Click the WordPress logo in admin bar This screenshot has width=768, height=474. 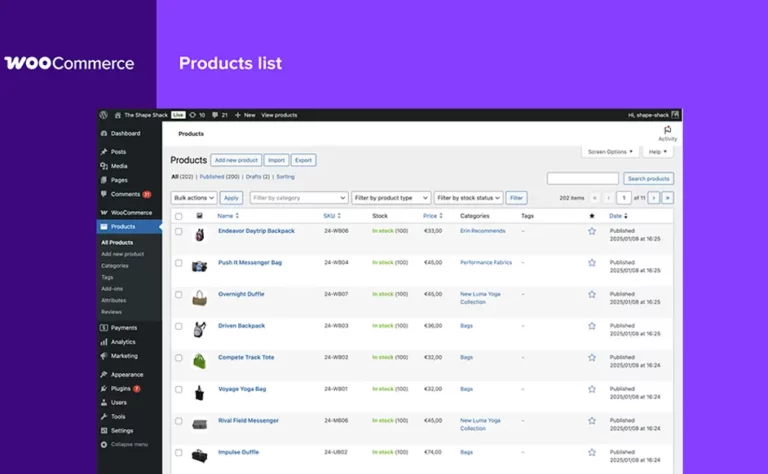point(104,115)
